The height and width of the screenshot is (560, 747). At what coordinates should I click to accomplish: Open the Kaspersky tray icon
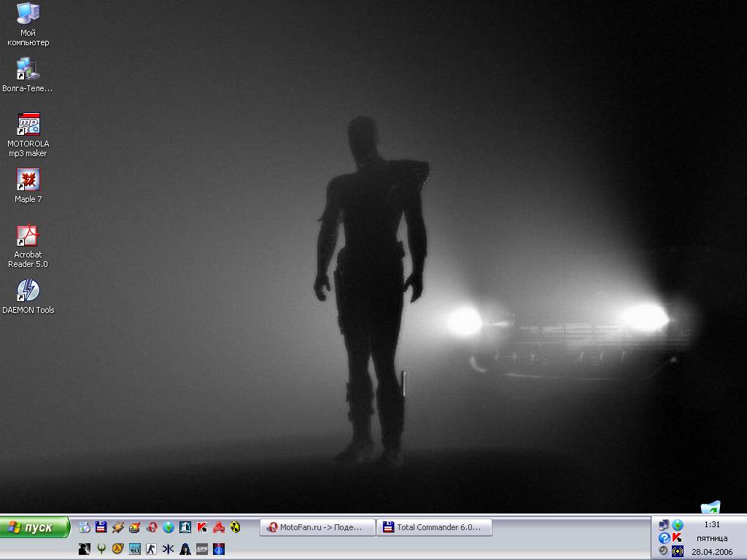(x=678, y=538)
